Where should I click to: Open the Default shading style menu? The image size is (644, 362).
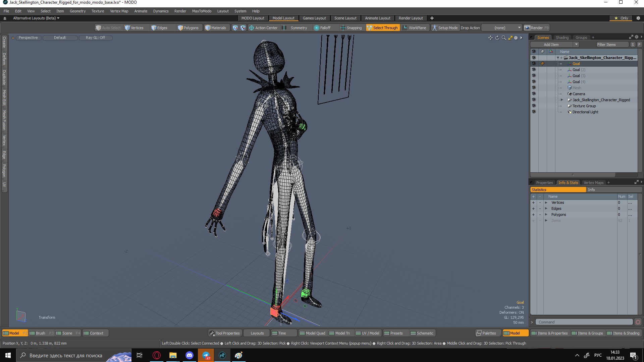(60, 38)
